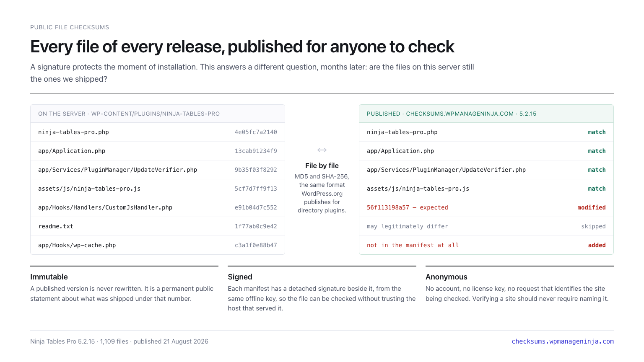Click the app/Hooks/wp-cache.php file name
Screen dimensions: 644x362
77,245
